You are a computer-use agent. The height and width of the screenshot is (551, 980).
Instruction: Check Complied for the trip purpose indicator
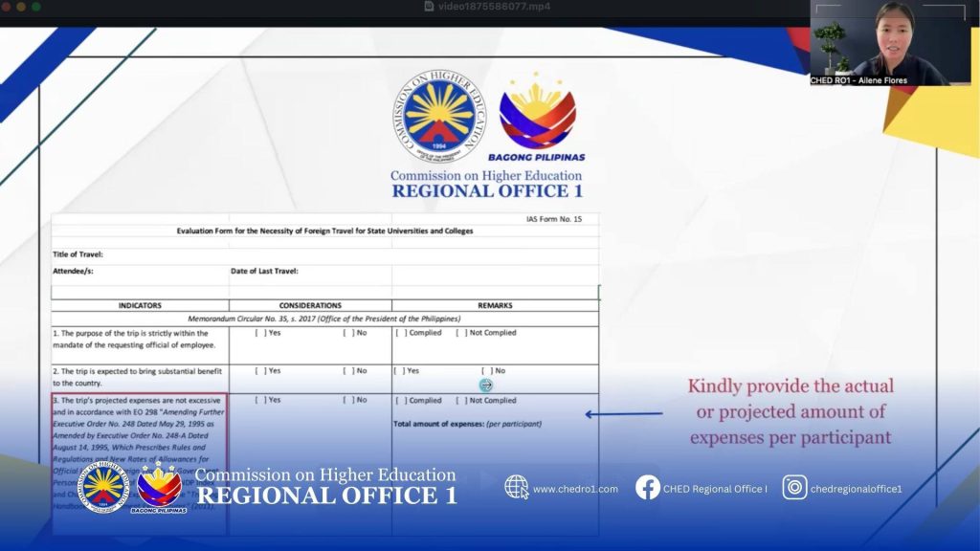point(401,333)
